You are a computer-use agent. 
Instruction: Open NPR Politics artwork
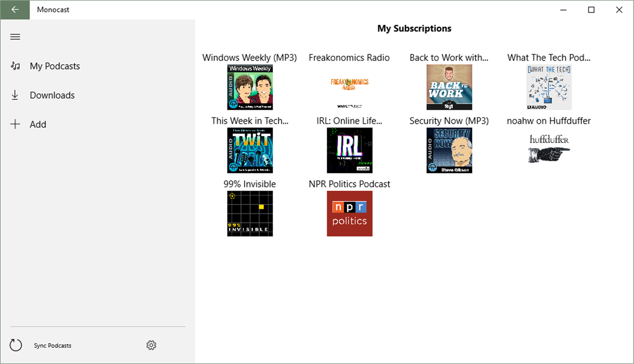coord(349,213)
